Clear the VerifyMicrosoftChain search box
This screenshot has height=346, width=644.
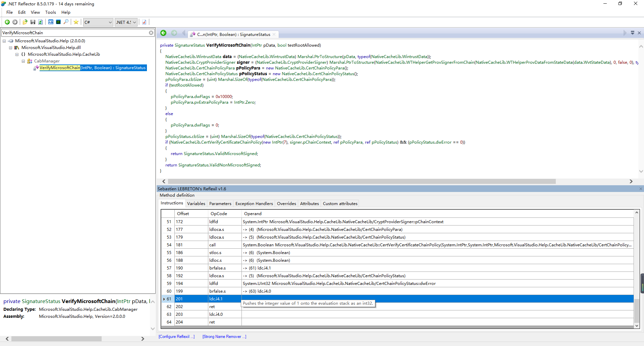[x=151, y=33]
